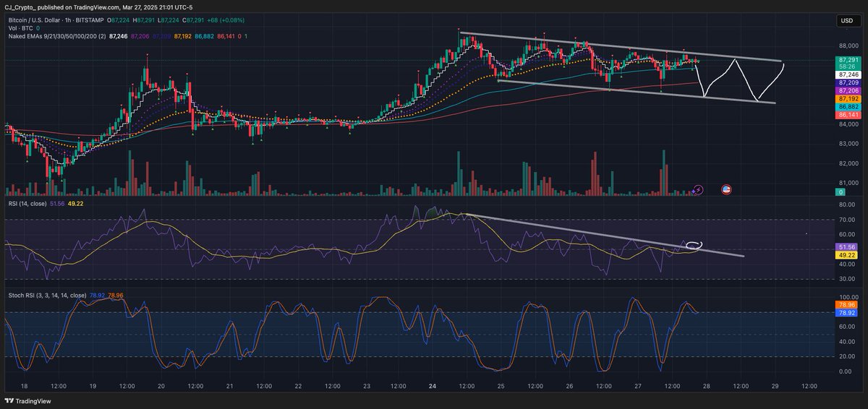Select the red 86,141 EMA price axis label
This screenshot has height=409, width=868.
pyautogui.click(x=847, y=115)
